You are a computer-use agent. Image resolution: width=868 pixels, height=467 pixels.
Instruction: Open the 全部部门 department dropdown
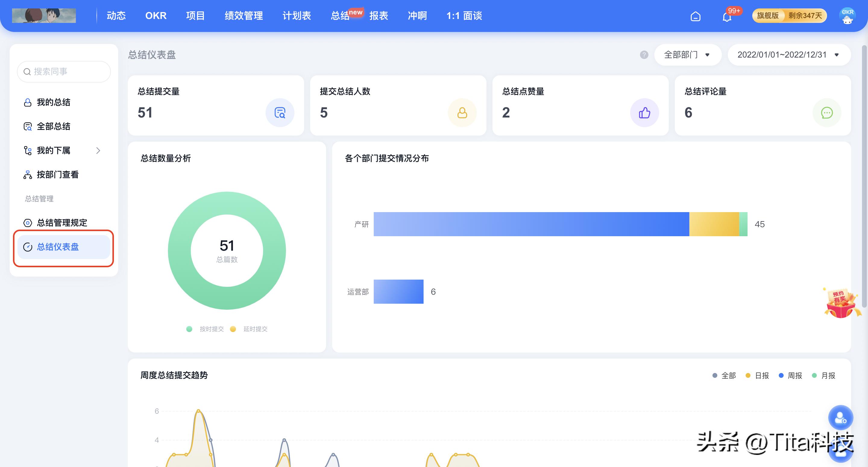click(x=687, y=55)
